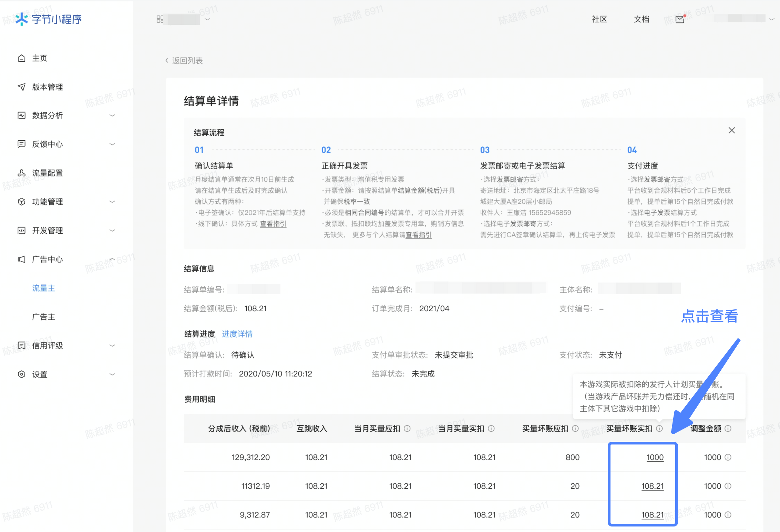Click the 2020/05/10 11:20:12 timestamp
This screenshot has width=780, height=532.
click(275, 374)
